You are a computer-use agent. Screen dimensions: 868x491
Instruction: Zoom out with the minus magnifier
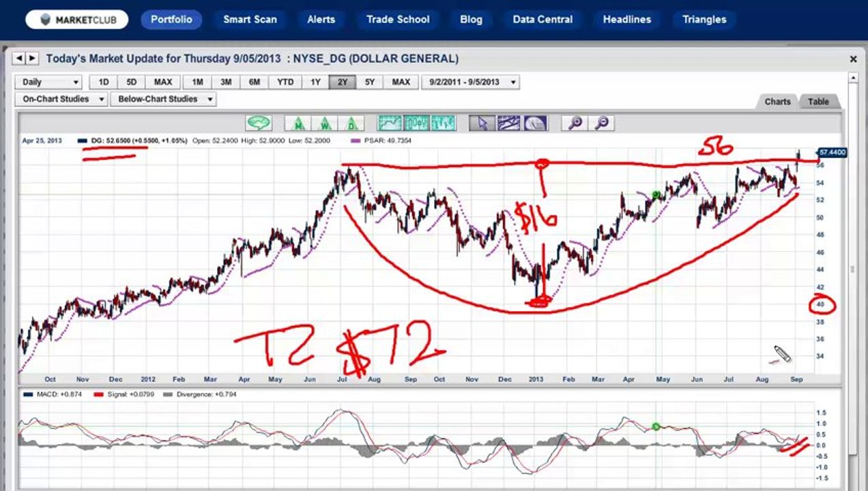tap(601, 123)
